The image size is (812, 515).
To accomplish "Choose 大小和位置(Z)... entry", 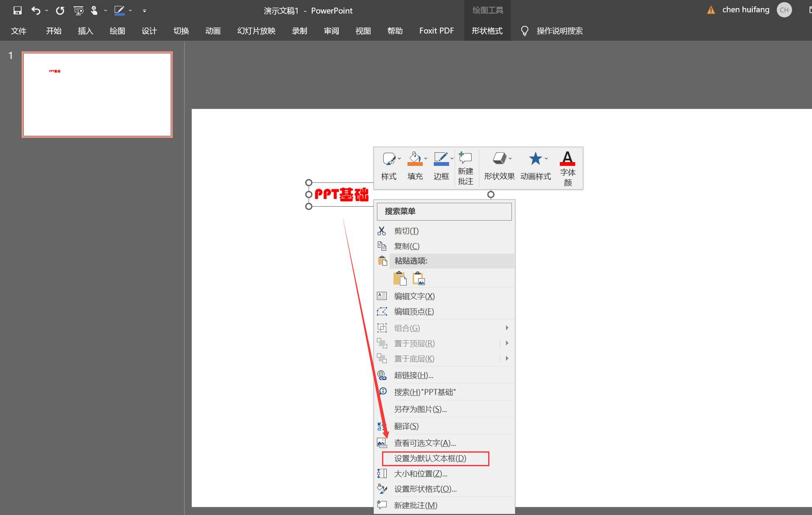I will [x=444, y=474].
